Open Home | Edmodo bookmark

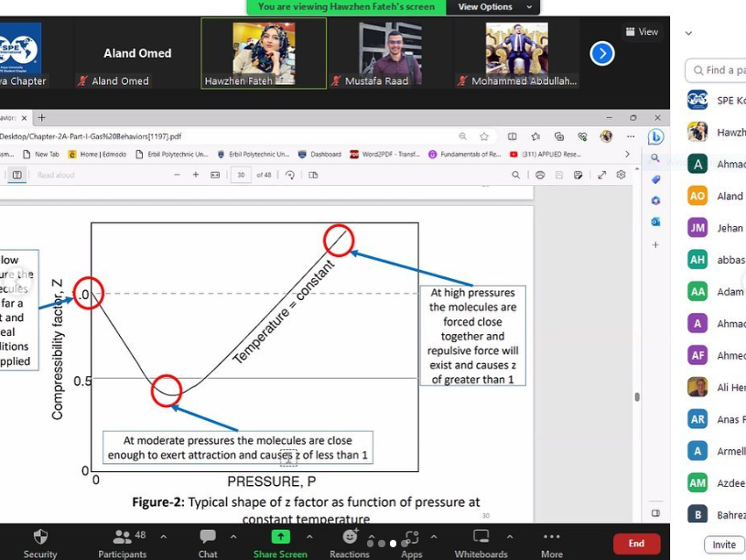click(x=98, y=154)
